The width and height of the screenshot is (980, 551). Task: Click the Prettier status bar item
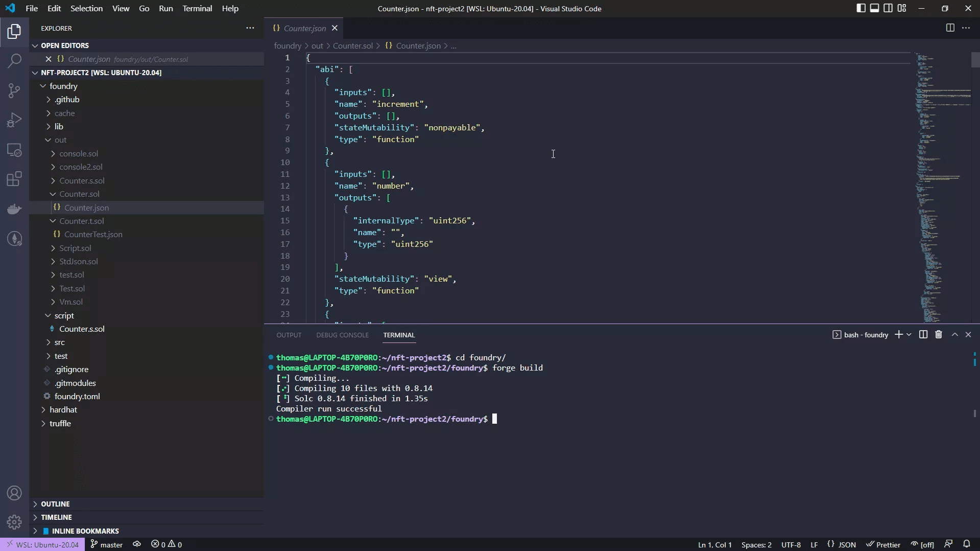883,544
